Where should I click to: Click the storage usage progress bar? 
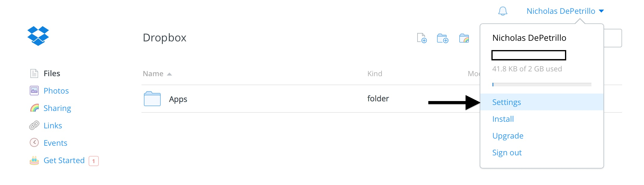click(542, 85)
